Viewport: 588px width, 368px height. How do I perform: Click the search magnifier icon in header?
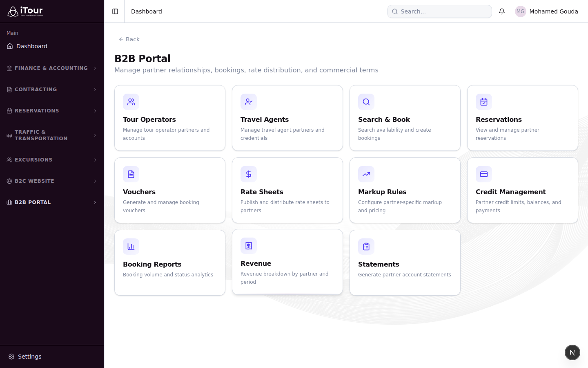point(395,11)
